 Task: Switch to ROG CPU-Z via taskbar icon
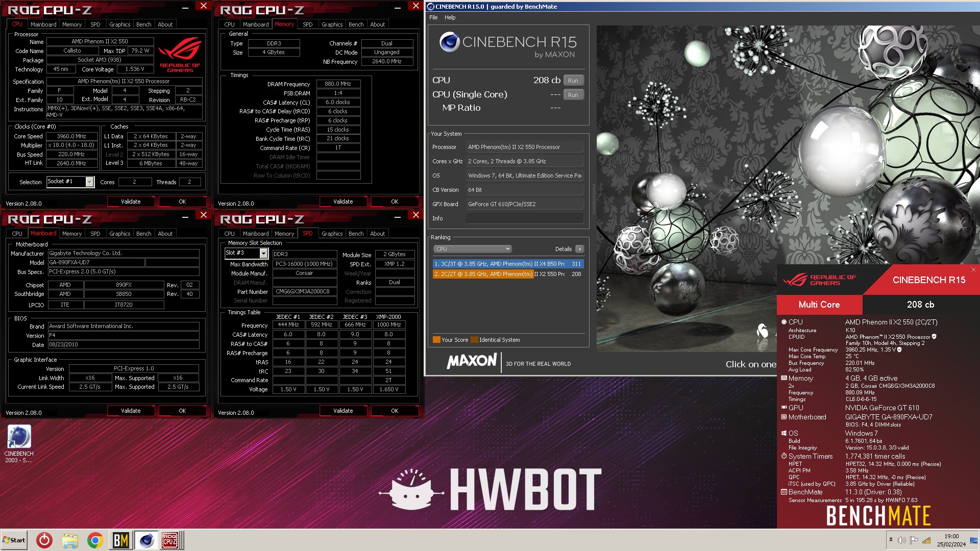(170, 540)
